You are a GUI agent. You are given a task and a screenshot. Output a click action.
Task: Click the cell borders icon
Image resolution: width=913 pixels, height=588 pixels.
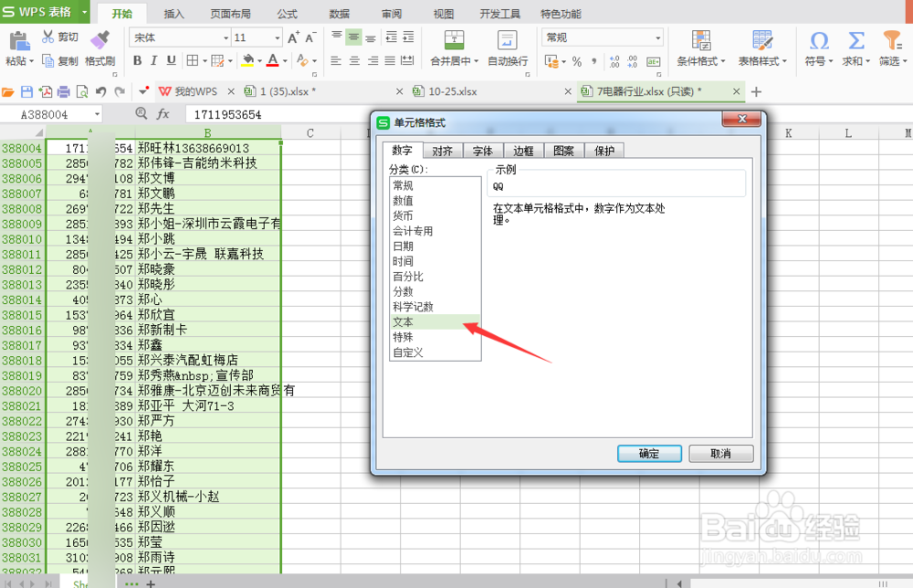192,60
